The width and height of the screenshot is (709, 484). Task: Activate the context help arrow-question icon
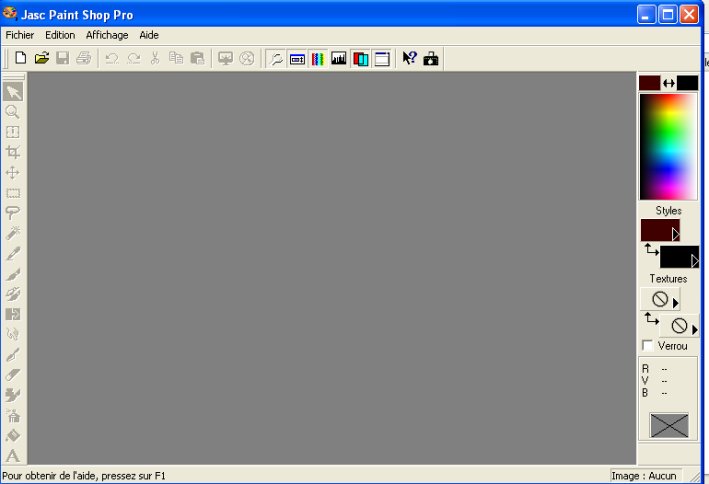pos(409,58)
